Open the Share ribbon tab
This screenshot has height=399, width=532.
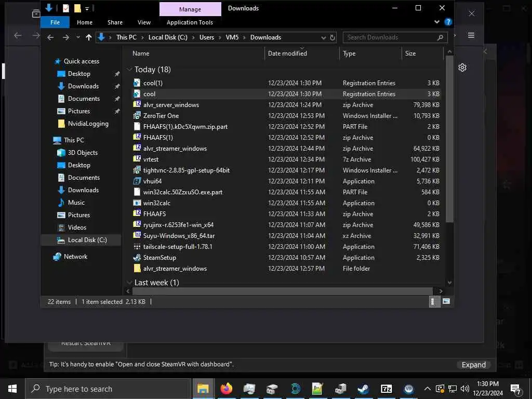(x=115, y=22)
